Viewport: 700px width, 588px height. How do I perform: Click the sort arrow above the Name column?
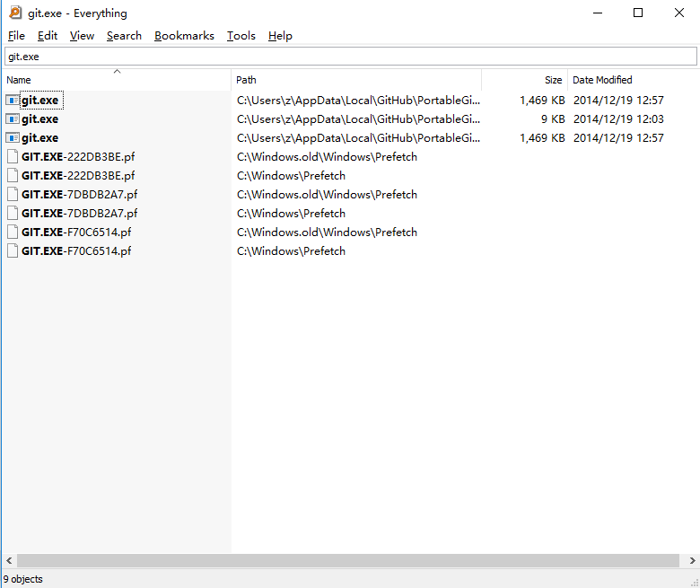point(117,72)
